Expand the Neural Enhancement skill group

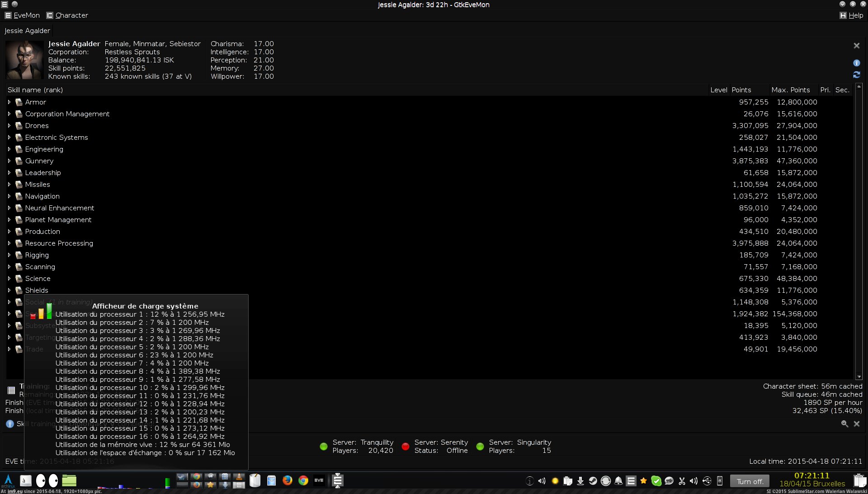pos(9,208)
